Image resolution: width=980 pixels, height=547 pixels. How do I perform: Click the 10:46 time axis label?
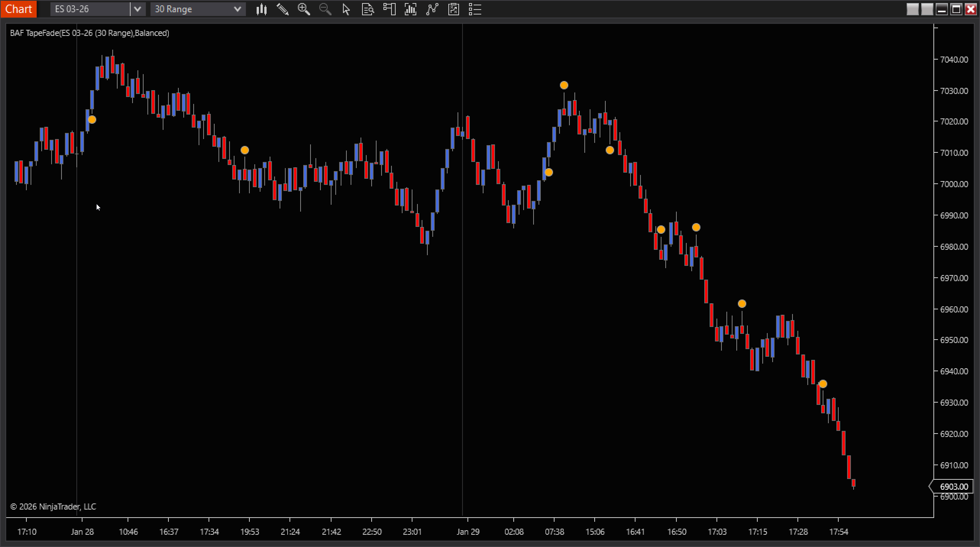pyautogui.click(x=128, y=532)
